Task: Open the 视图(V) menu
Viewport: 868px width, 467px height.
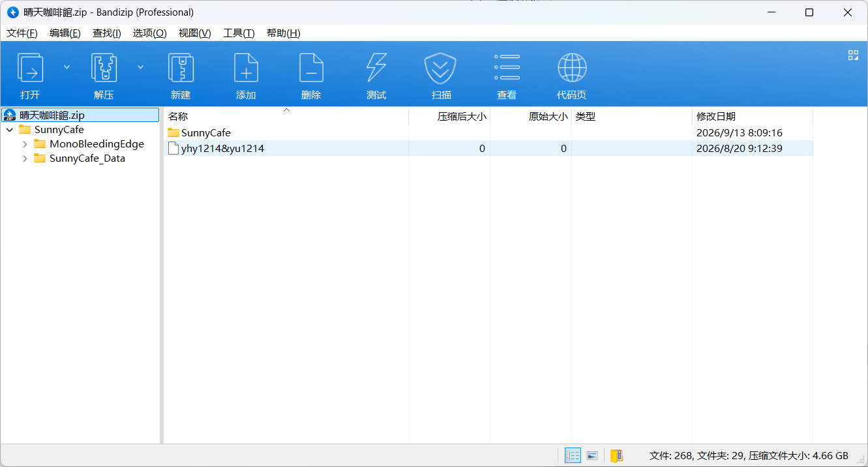Action: [x=195, y=33]
